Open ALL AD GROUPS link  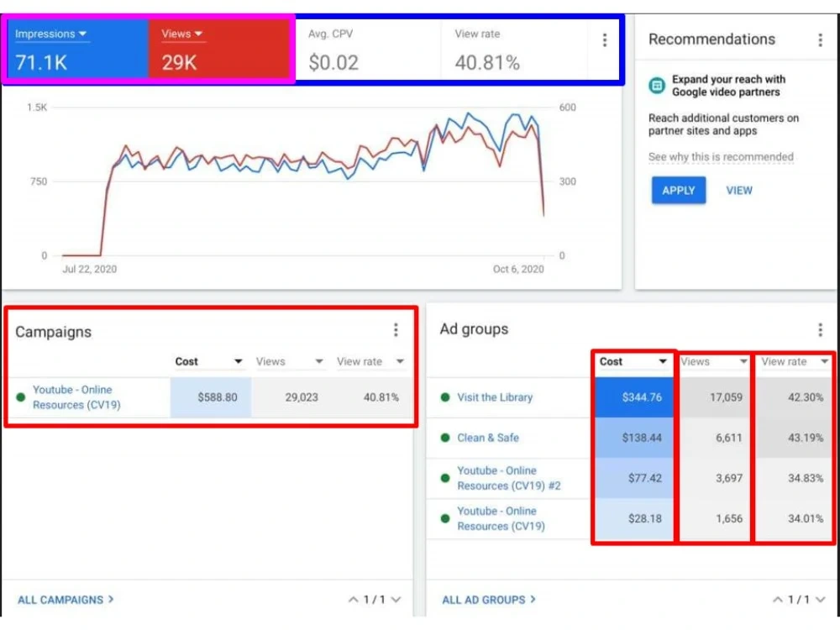point(489,600)
